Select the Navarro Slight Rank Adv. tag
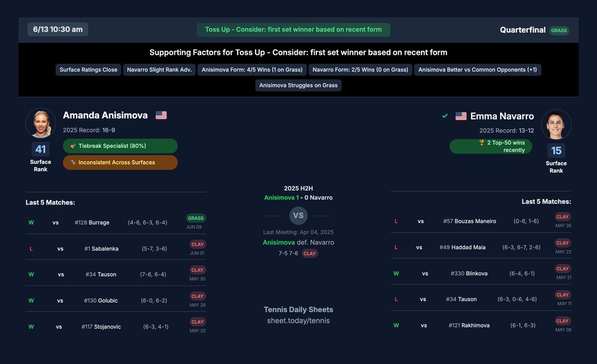The width and height of the screenshot is (597, 364). click(x=159, y=70)
